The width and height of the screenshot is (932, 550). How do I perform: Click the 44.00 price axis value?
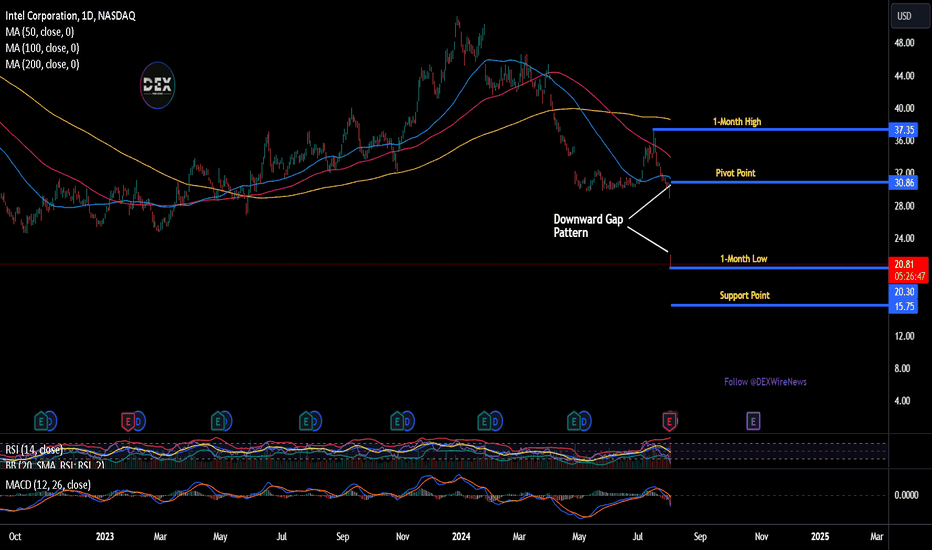pos(904,76)
